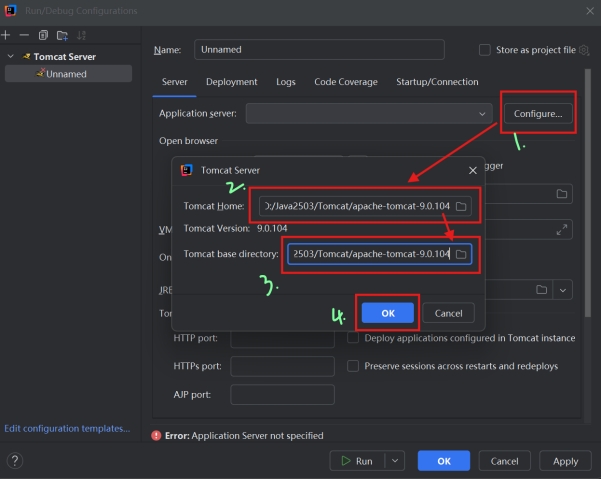Select the Tomcat Server tree node label
601x479 pixels.
64,57
